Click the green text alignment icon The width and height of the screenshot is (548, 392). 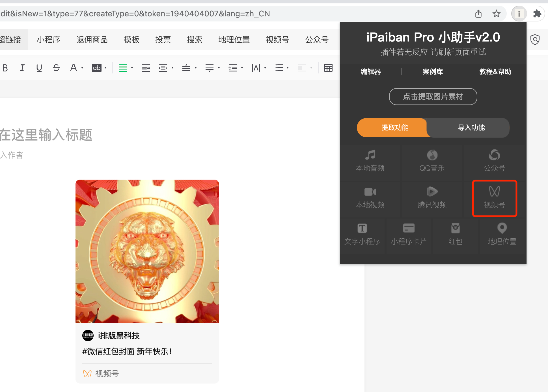pos(123,68)
